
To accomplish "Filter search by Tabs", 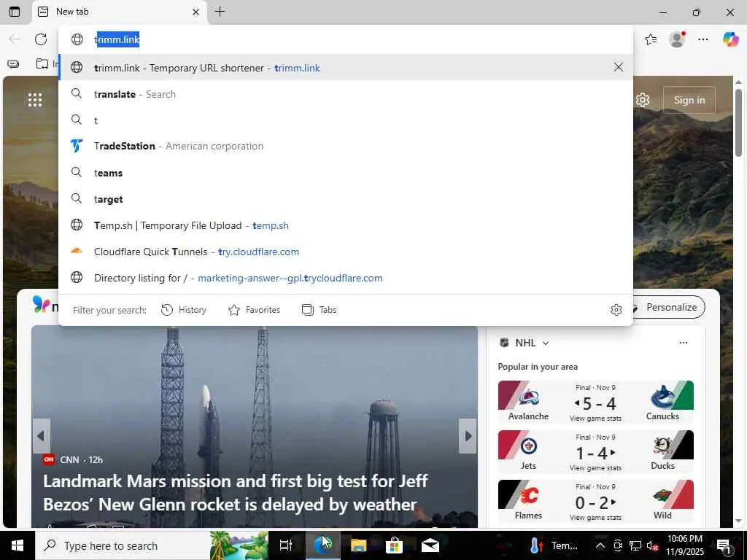I will [320, 310].
